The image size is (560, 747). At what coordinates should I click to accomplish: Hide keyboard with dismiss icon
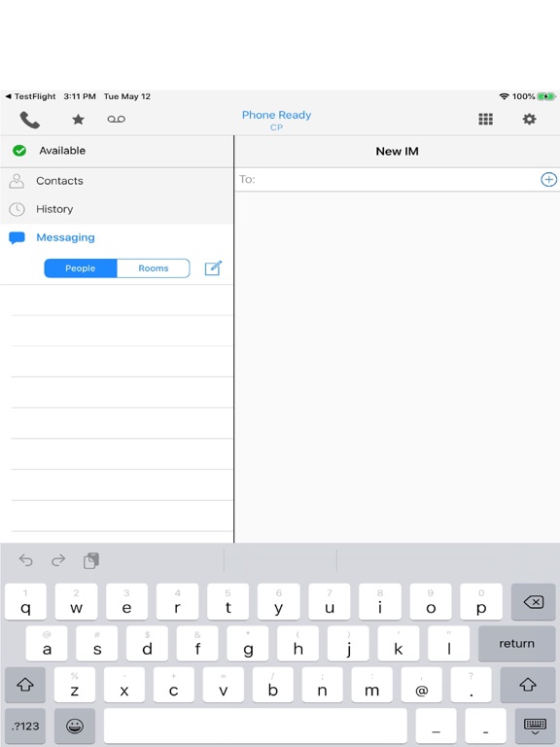point(535,726)
